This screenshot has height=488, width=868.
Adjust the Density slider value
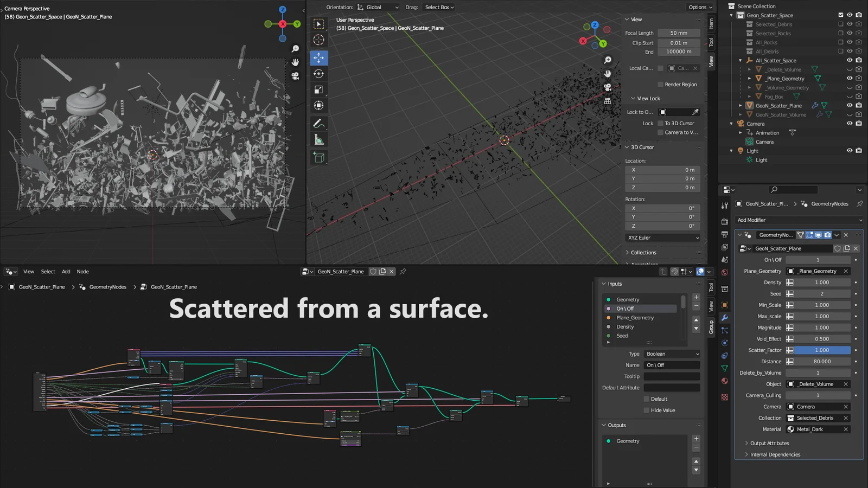click(822, 282)
